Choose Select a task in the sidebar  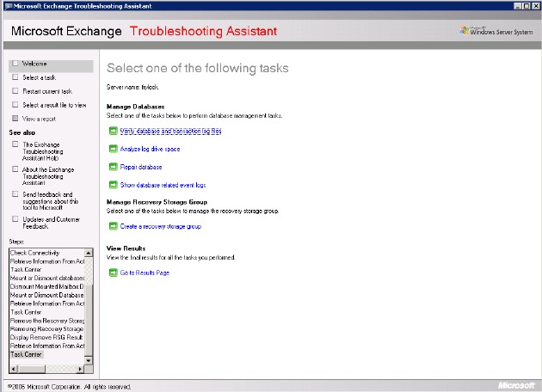[x=39, y=77]
